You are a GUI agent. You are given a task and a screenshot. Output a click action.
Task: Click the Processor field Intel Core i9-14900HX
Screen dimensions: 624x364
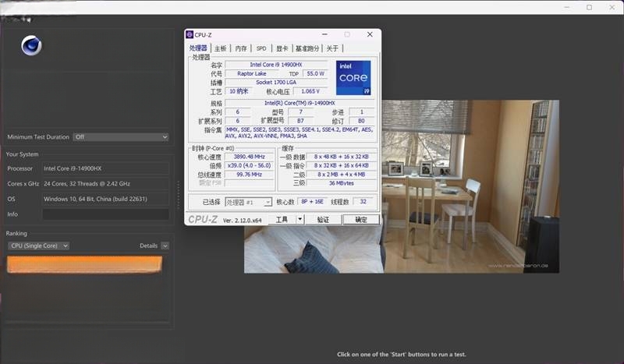(x=106, y=168)
